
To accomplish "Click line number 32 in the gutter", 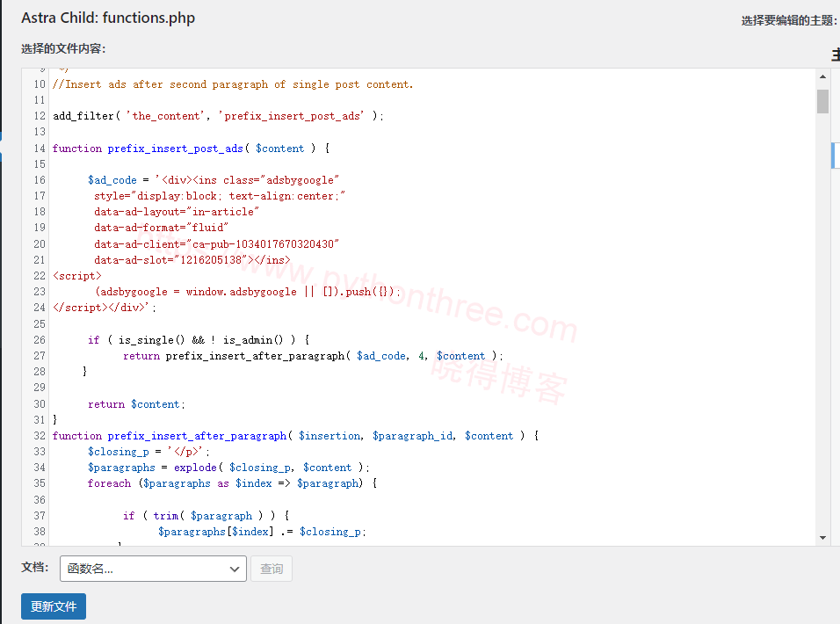I will click(40, 435).
